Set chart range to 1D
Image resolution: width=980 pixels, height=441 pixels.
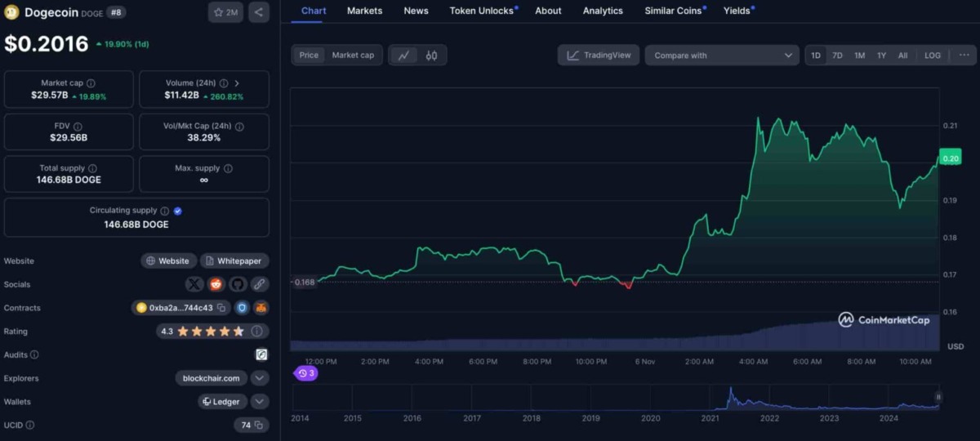tap(816, 56)
